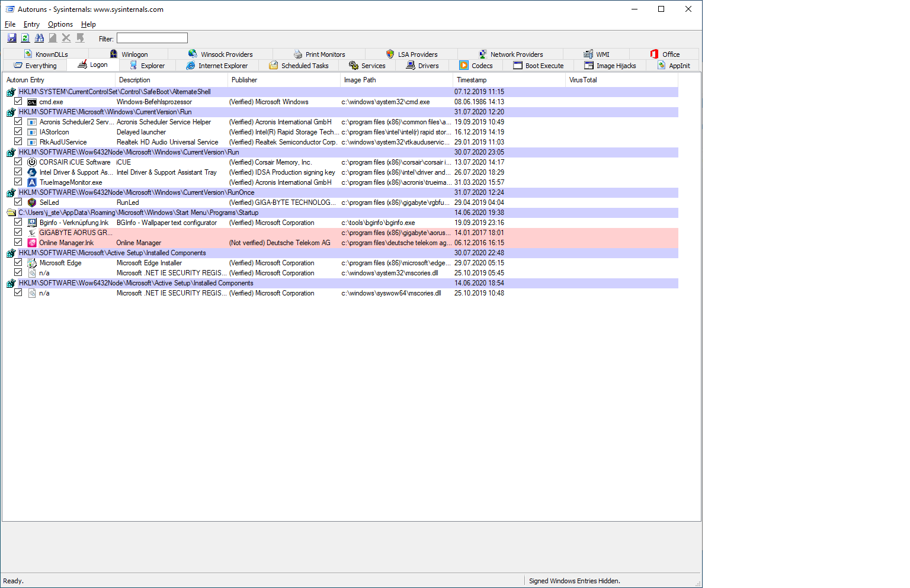Disable the SelLed RunOnce entry checkbox
910x588 pixels.
(x=18, y=202)
